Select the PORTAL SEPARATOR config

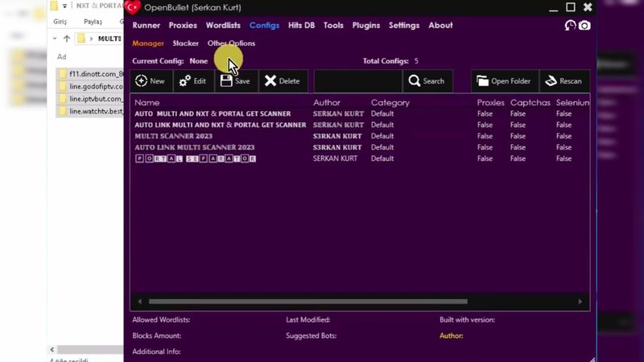click(x=196, y=158)
